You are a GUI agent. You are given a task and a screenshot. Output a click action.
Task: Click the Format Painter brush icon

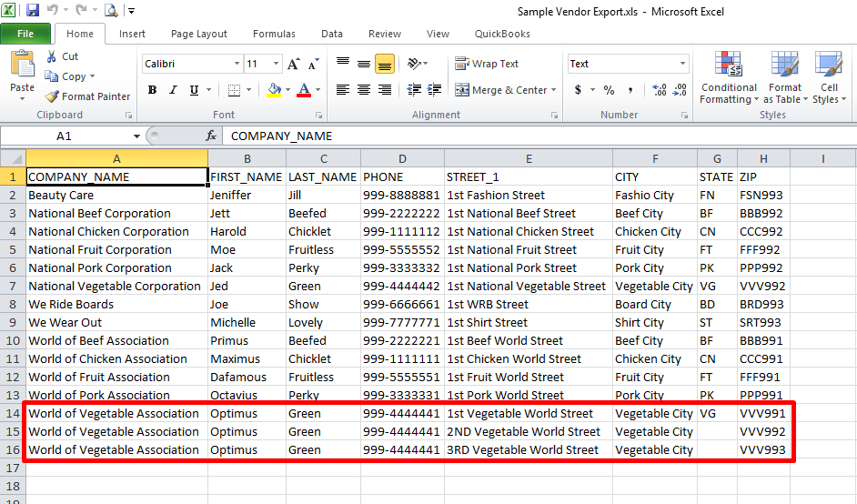pyautogui.click(x=53, y=96)
